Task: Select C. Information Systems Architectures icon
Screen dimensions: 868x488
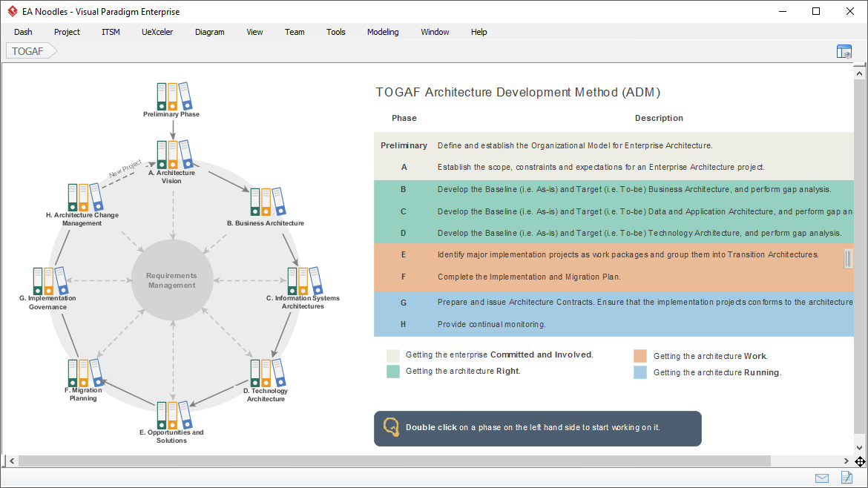Action: [303, 280]
